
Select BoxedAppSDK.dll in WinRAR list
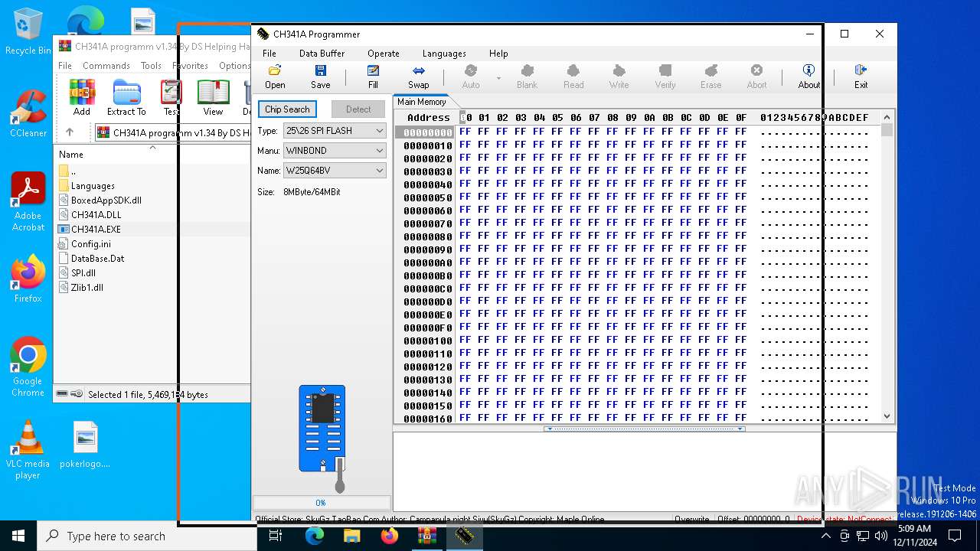tap(106, 201)
